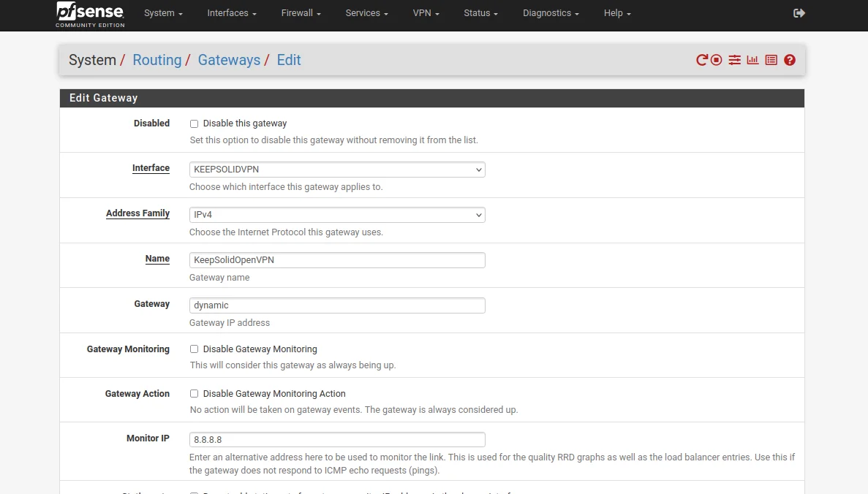Check the Disable this gateway checkbox
868x494 pixels.
(x=195, y=124)
